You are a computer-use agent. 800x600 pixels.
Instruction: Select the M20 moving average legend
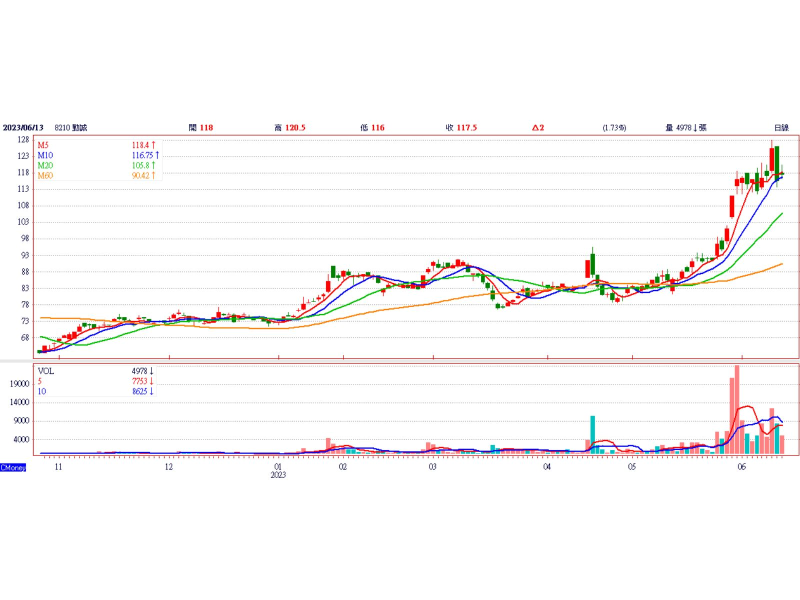(x=45, y=166)
